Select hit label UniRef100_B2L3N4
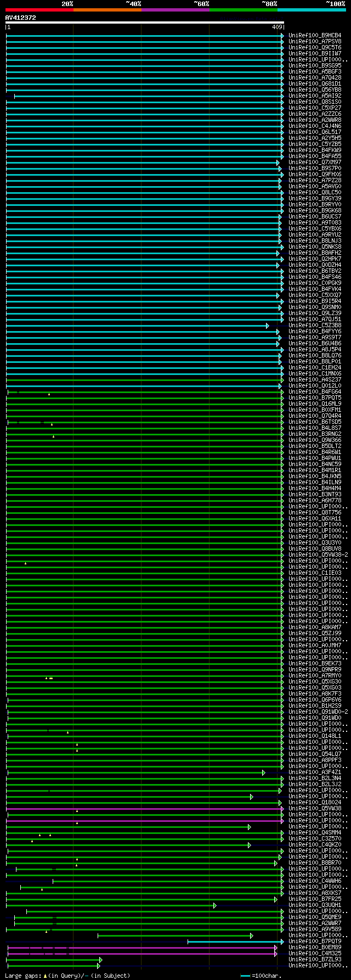Viewport: 351px width, 980px height. pyautogui.click(x=315, y=779)
